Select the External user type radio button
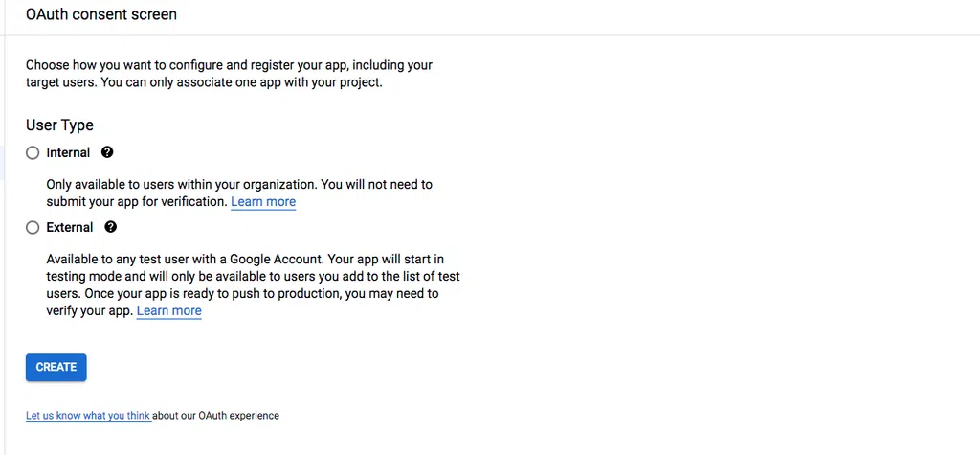 [33, 228]
